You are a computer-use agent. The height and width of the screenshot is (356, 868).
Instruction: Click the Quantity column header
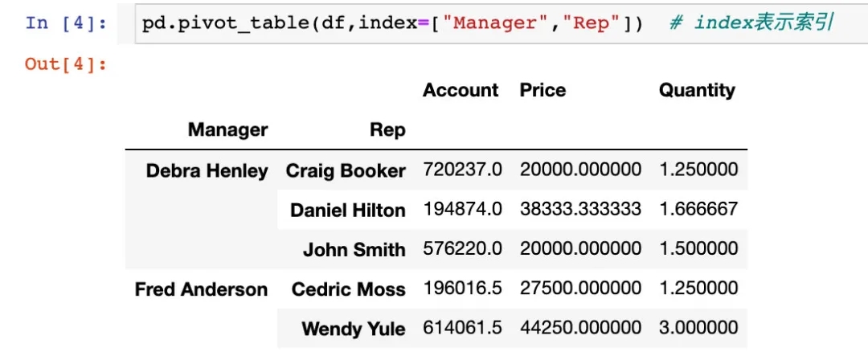(697, 90)
